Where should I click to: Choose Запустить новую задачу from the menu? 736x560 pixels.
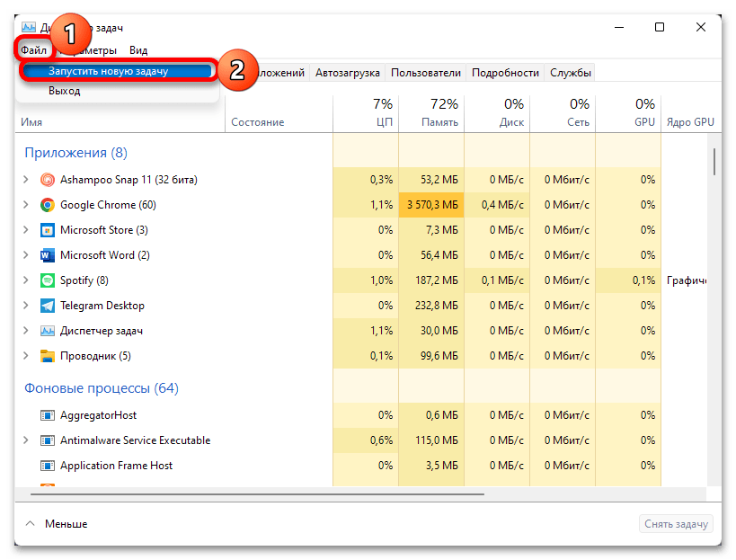tap(117, 71)
